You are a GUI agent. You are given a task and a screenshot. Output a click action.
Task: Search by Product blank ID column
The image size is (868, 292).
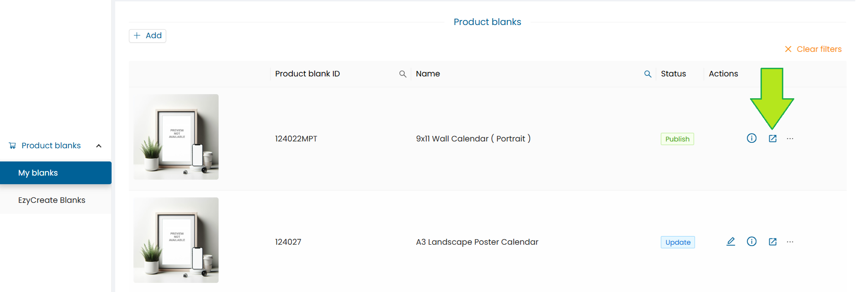[403, 74]
